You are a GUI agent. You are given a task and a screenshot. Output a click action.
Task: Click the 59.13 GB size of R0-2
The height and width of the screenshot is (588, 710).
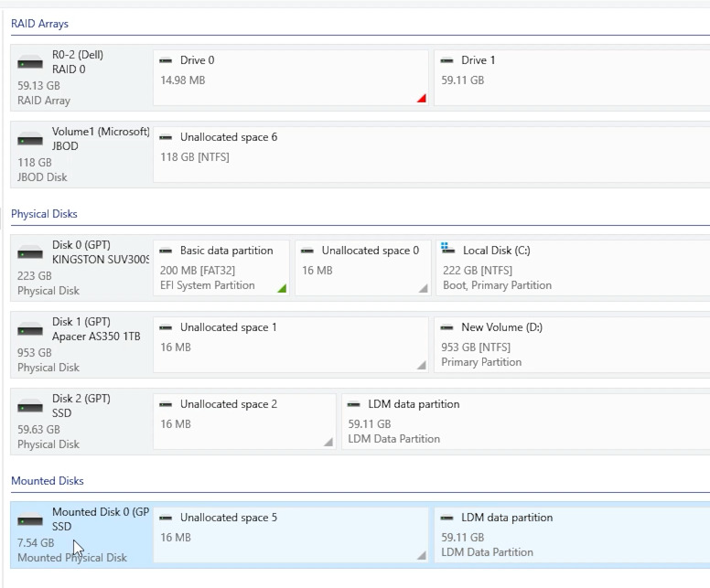[38, 86]
